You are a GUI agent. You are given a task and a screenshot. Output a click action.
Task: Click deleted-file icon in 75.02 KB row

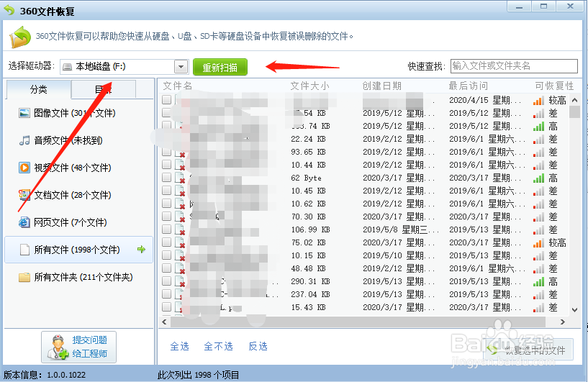click(x=180, y=242)
